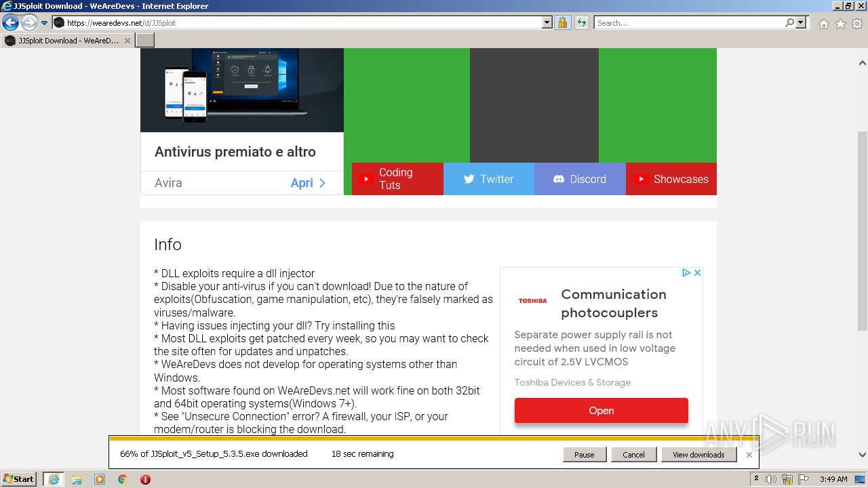
Task: Click the red Opera taskbar icon
Action: 145,479
